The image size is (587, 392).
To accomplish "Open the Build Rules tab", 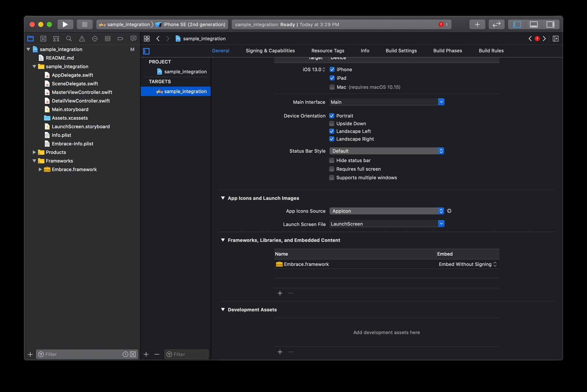I will [491, 51].
